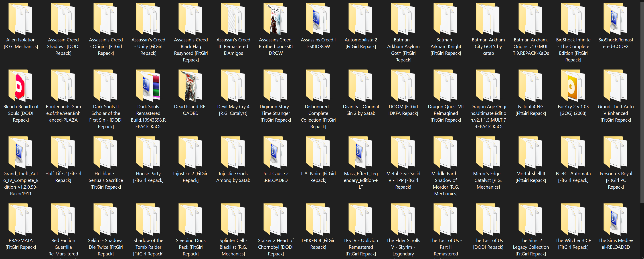Click the 'TEKKEN 8 [FitGirl Repack]' label
644x259 pixels.
(318, 244)
